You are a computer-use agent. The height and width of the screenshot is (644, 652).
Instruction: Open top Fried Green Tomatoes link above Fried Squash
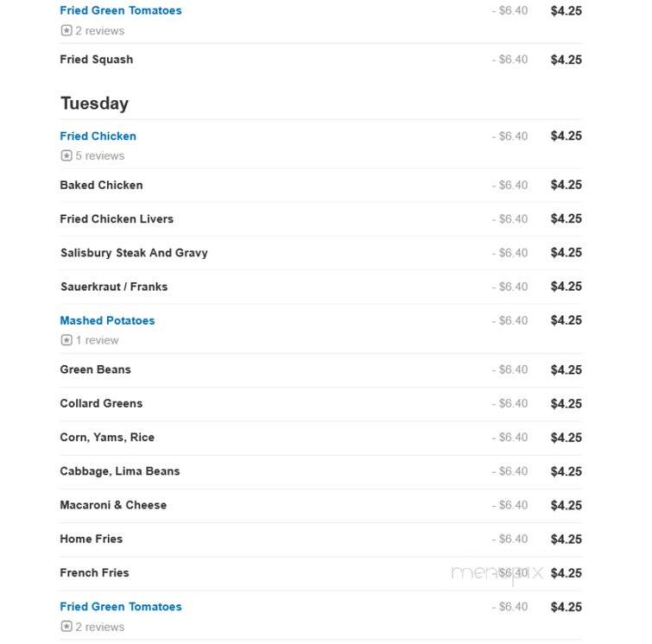121,10
